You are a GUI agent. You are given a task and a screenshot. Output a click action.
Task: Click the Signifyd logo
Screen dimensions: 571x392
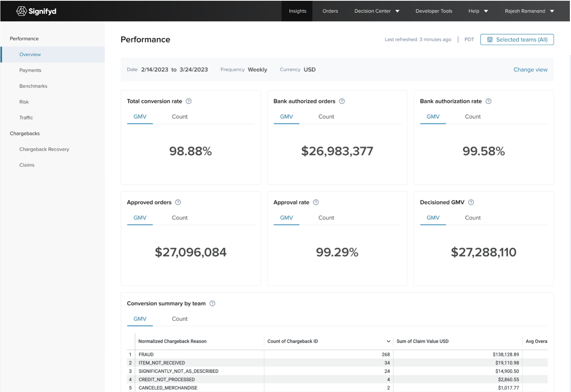[x=37, y=11]
